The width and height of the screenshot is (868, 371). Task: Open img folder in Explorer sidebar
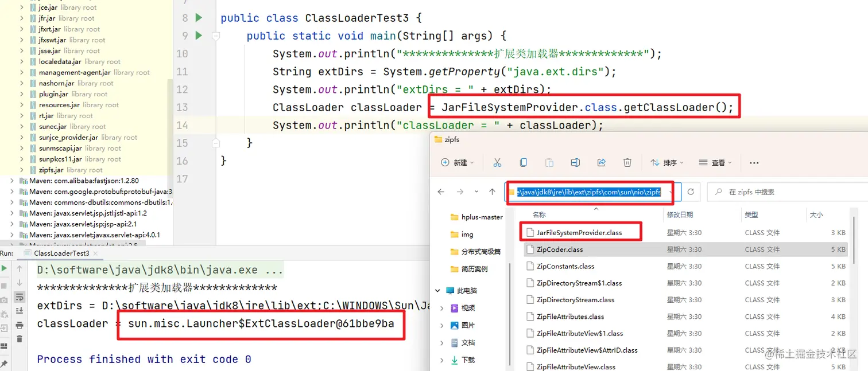tap(462, 235)
